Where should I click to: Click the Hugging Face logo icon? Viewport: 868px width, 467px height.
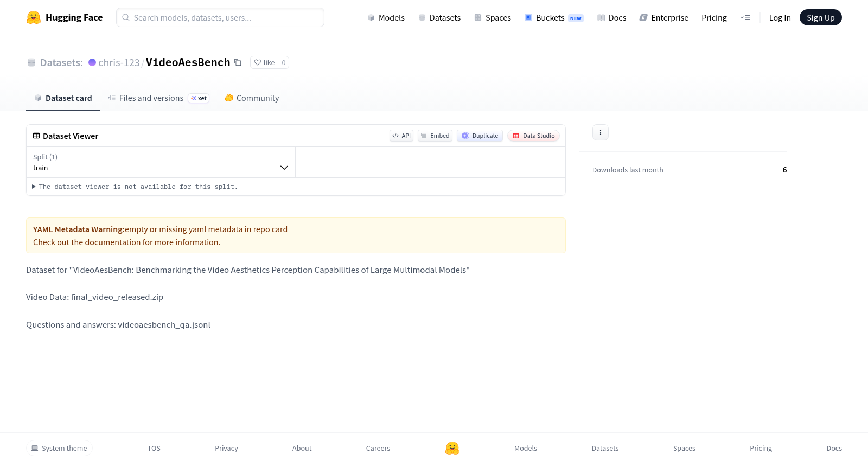click(34, 17)
